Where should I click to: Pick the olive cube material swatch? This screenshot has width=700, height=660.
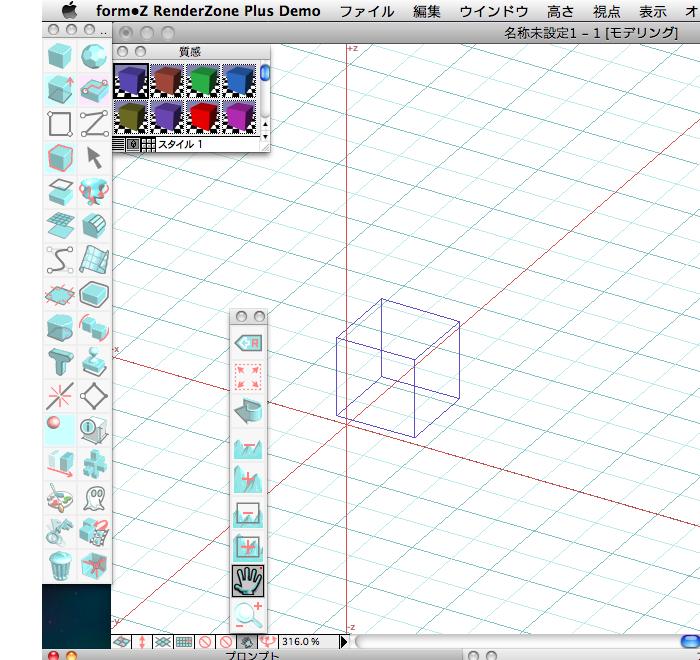pyautogui.click(x=130, y=117)
